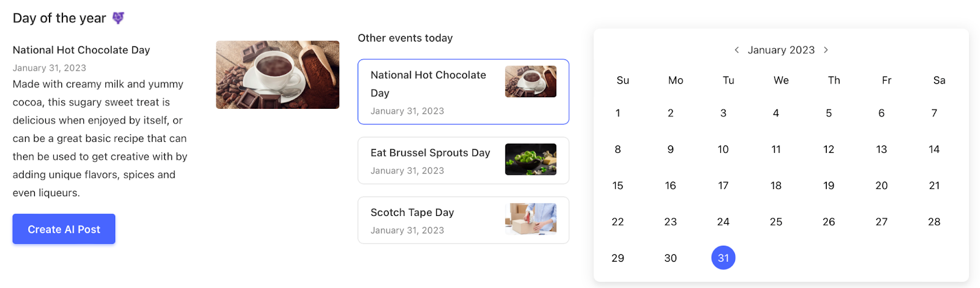Click the Create AI Post button
Screen dimensions: 980x288
(64, 229)
